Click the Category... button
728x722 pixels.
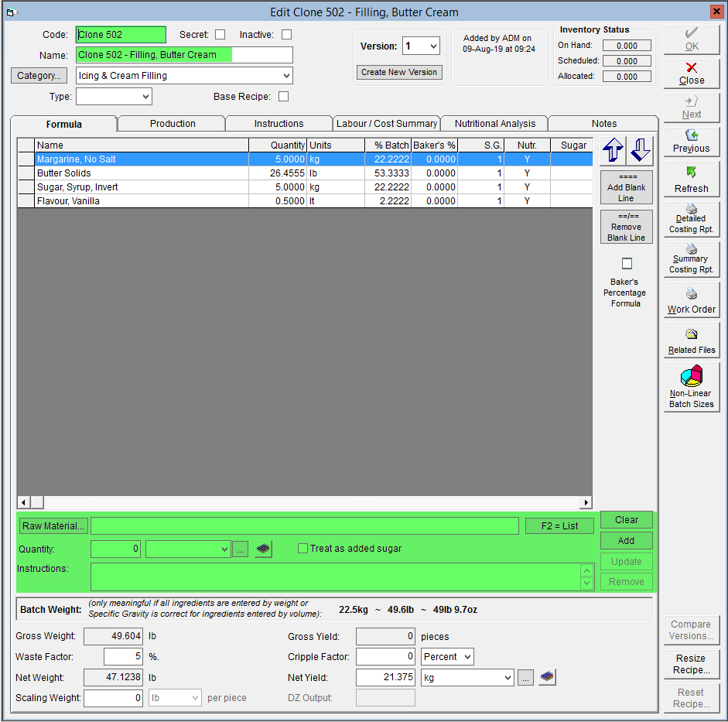pos(39,76)
